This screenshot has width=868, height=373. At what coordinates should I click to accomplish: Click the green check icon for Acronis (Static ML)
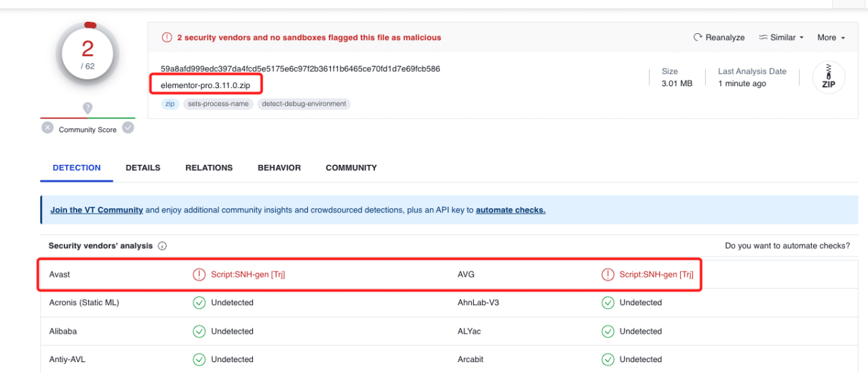pyautogui.click(x=199, y=303)
